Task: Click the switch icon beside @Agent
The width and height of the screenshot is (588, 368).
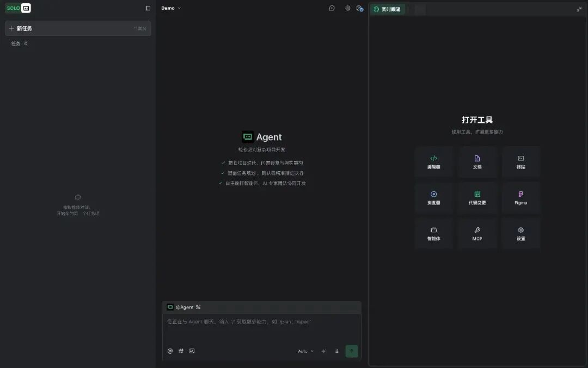Action: [x=198, y=307]
